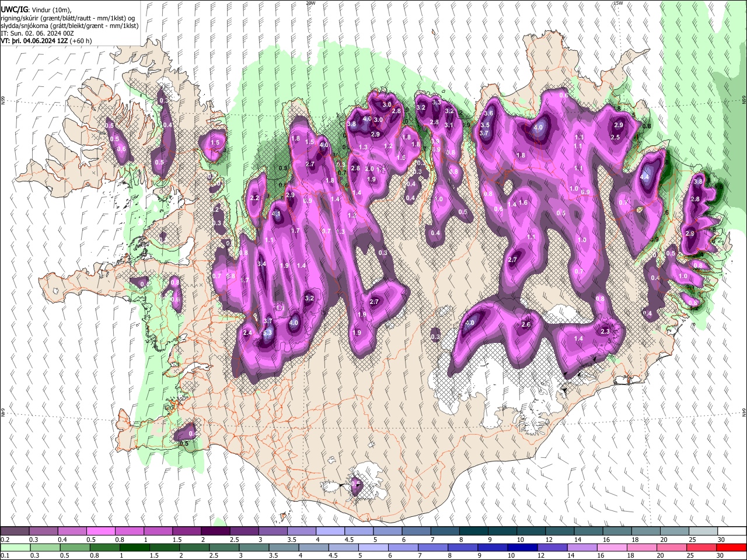Click the '3.4' snowfall value on the map

click(262, 264)
